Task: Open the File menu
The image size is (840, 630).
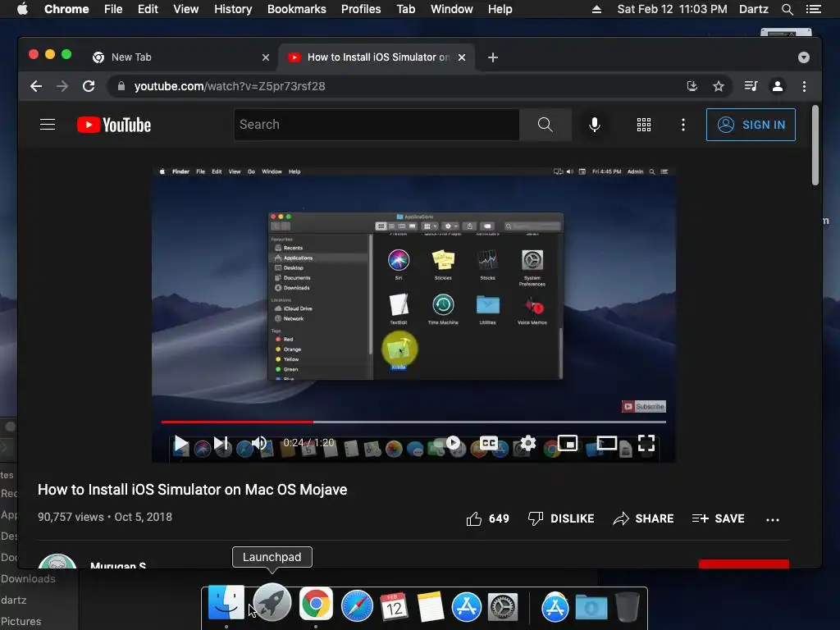Action: 113,9
